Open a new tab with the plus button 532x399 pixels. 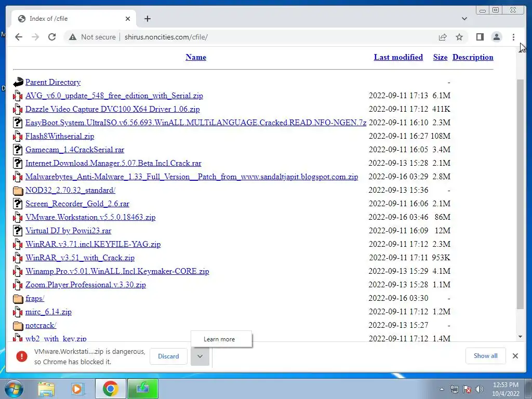pyautogui.click(x=147, y=19)
